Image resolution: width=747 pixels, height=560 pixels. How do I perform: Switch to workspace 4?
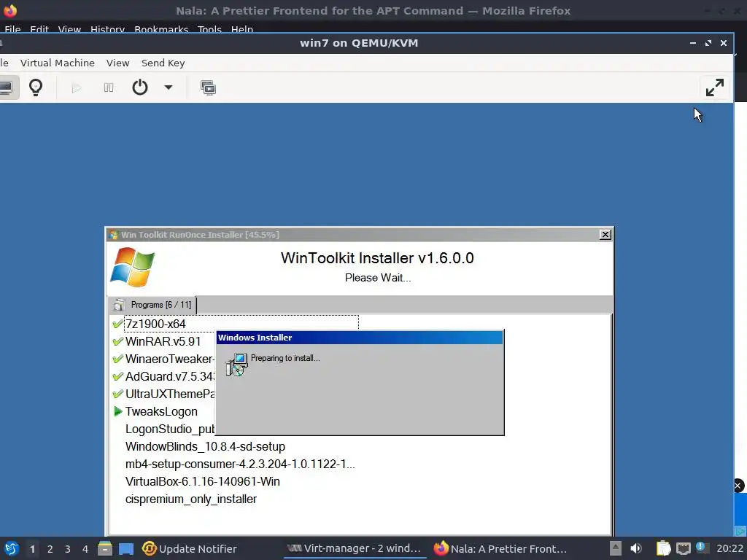[x=85, y=549]
